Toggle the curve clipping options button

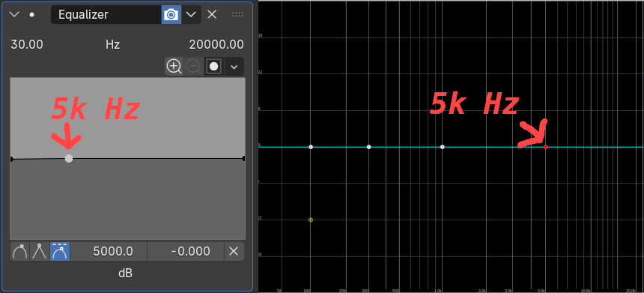tap(213, 67)
